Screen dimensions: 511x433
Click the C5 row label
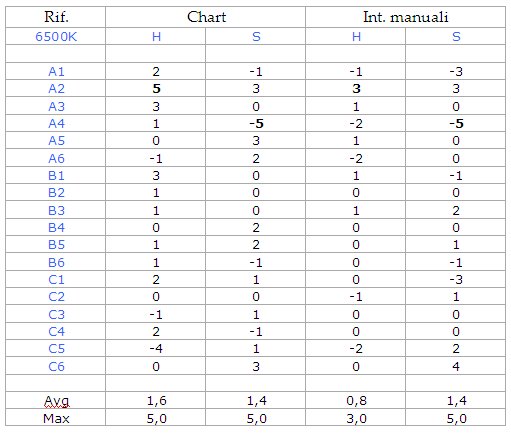(x=56, y=349)
